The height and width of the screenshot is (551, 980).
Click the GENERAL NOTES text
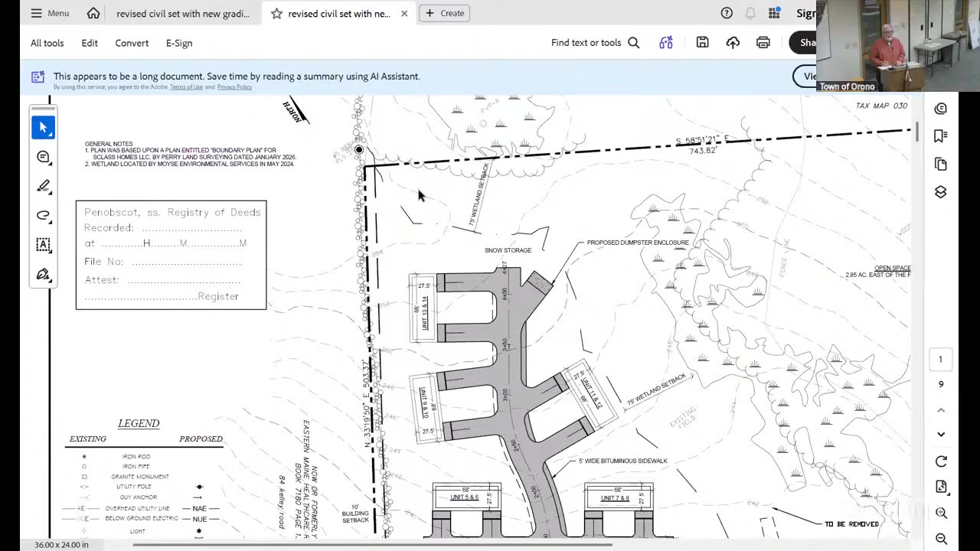[x=109, y=144]
